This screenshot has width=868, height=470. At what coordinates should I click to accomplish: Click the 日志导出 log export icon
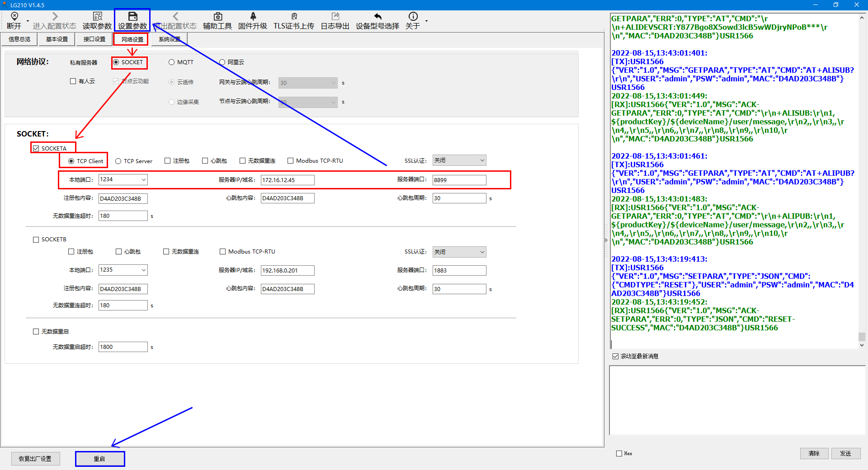[335, 17]
